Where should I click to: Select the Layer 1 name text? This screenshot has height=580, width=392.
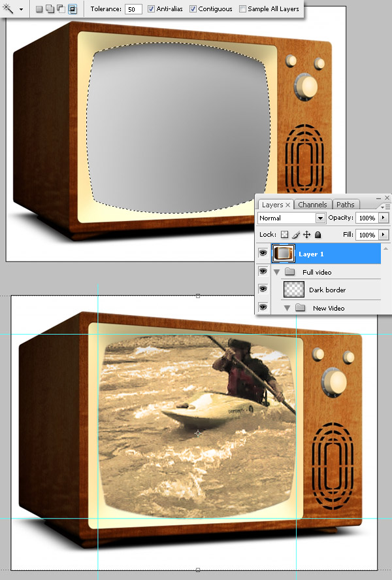311,254
